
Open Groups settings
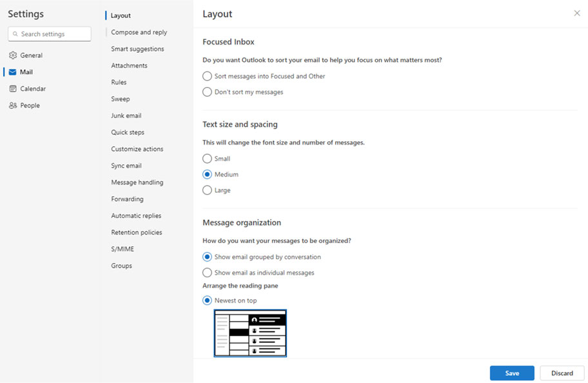pos(121,266)
